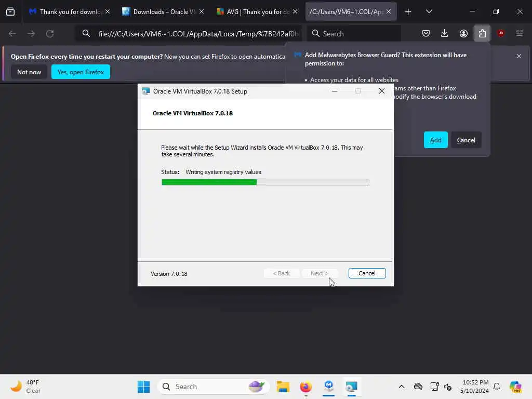Open Malwarebytes installer taskbar icon
This screenshot has width=532, height=399.
click(x=328, y=387)
